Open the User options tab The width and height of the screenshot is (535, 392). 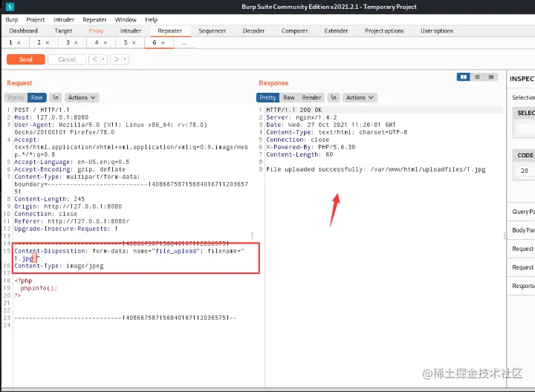click(437, 30)
